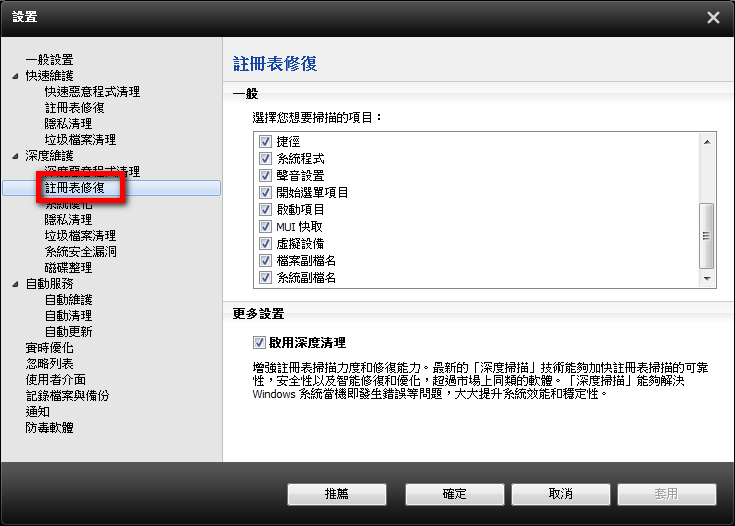Collapse the 快速維護 tree section
The width and height of the screenshot is (735, 526).
pyautogui.click(x=15, y=76)
